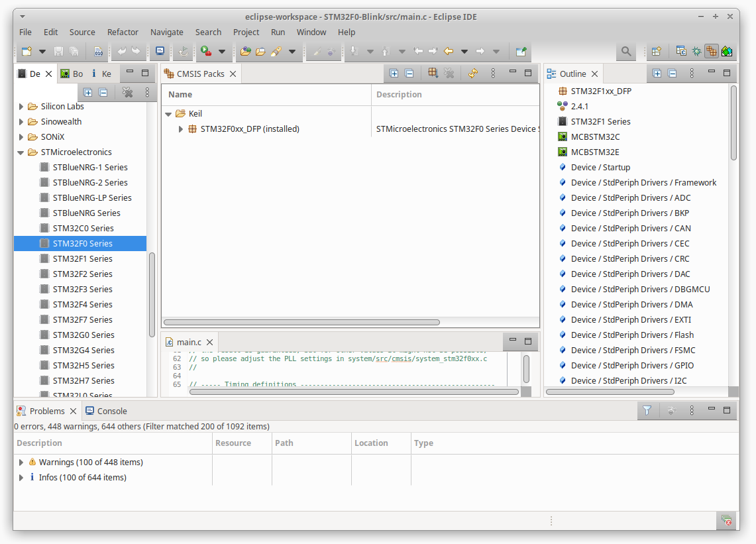Click the Search flashlight toolbar icon
This screenshot has height=544, width=756.
click(276, 51)
